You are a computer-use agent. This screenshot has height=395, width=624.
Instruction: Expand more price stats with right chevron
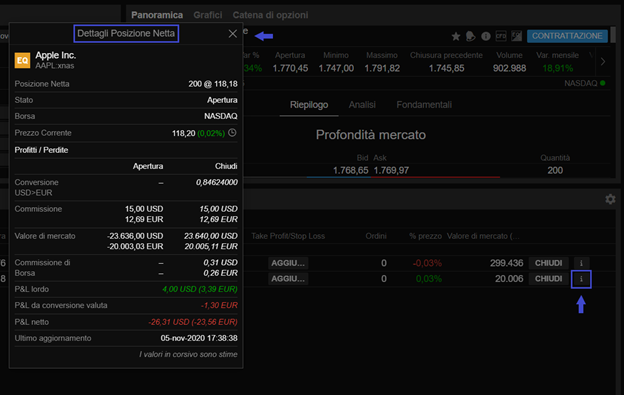coord(603,62)
